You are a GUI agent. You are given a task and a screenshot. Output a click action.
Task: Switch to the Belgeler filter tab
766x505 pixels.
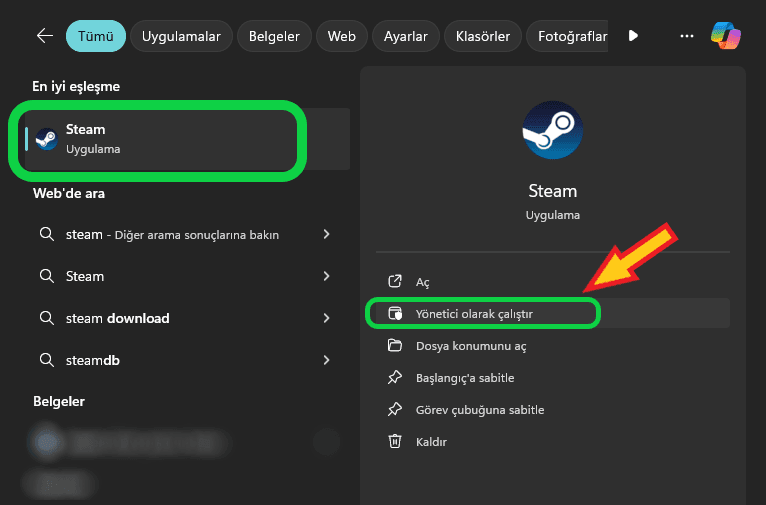click(275, 36)
